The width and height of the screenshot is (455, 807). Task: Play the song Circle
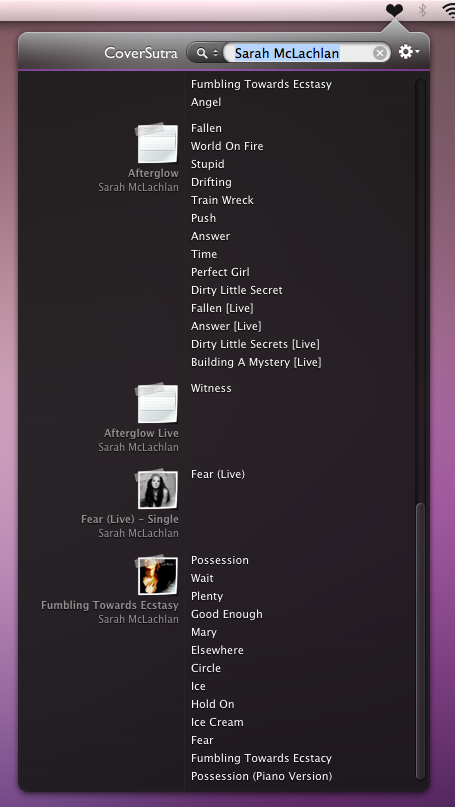point(206,668)
